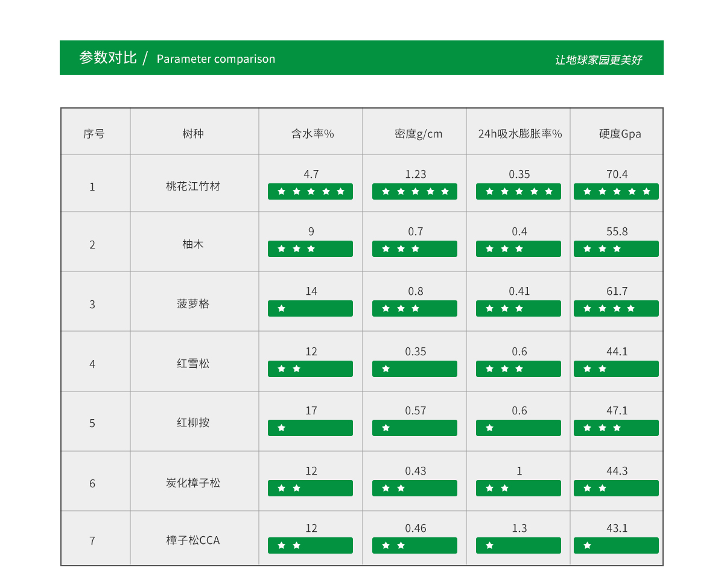The height and width of the screenshot is (588, 724).
Task: Click the three-star bar for 红柳按 硬度 47.1
Action: 616,428
